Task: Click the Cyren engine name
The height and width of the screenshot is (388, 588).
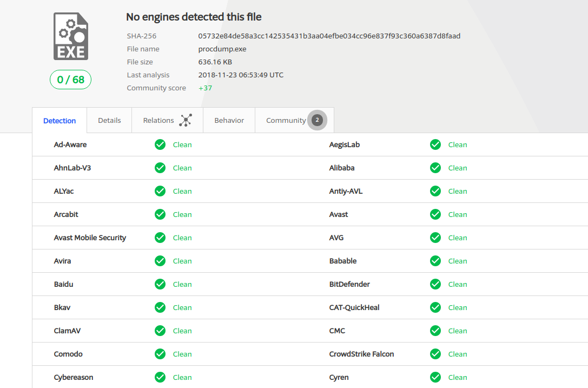Action: (x=339, y=377)
